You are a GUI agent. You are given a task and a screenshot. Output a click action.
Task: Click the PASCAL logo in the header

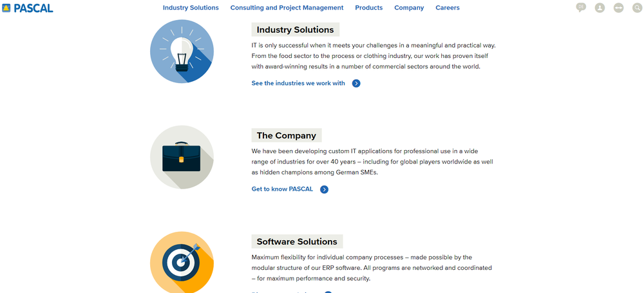28,8
